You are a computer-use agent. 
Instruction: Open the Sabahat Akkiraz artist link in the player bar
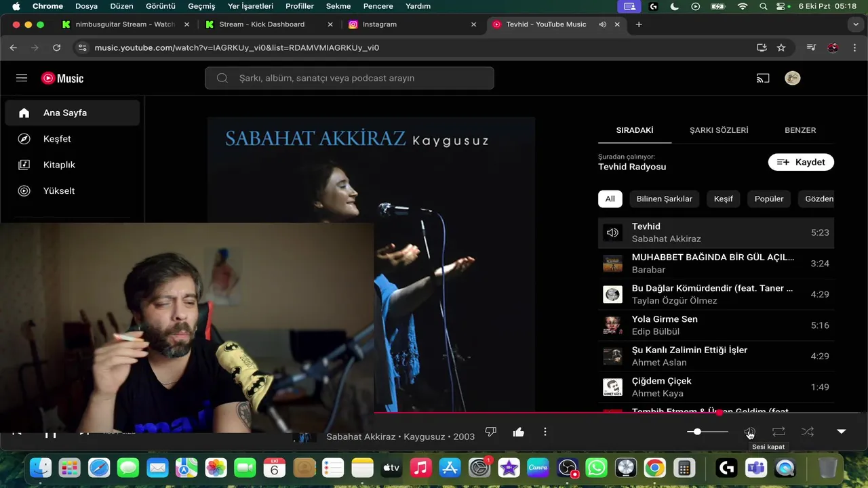[361, 436]
